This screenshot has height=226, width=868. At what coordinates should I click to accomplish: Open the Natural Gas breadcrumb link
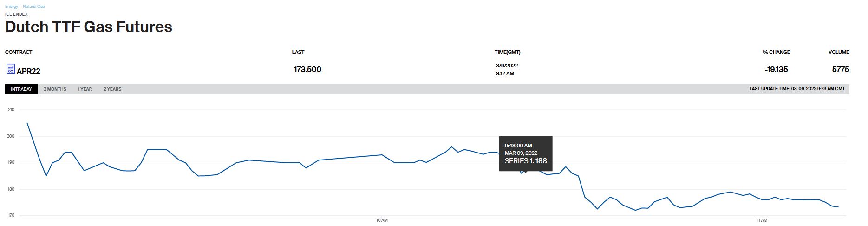[33, 7]
